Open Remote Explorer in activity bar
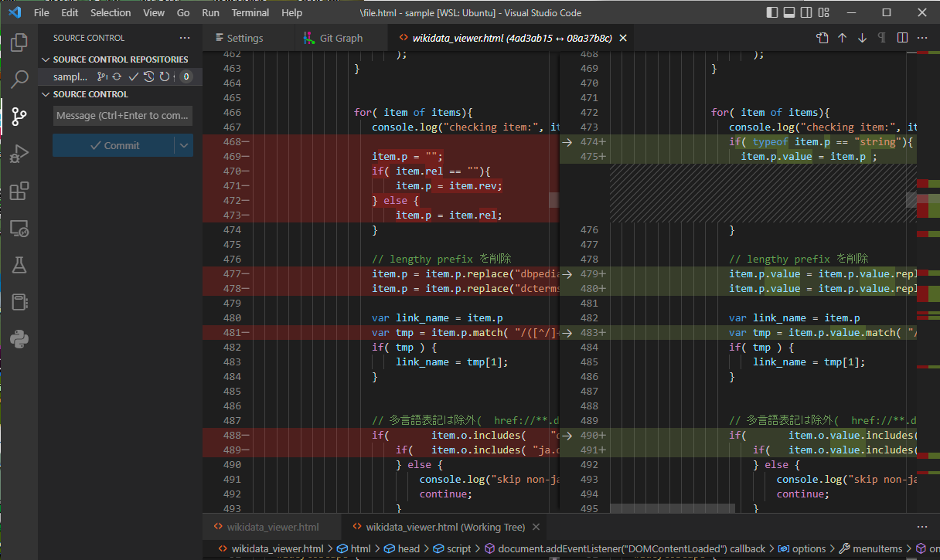Viewport: 940px width, 560px height. click(19, 229)
